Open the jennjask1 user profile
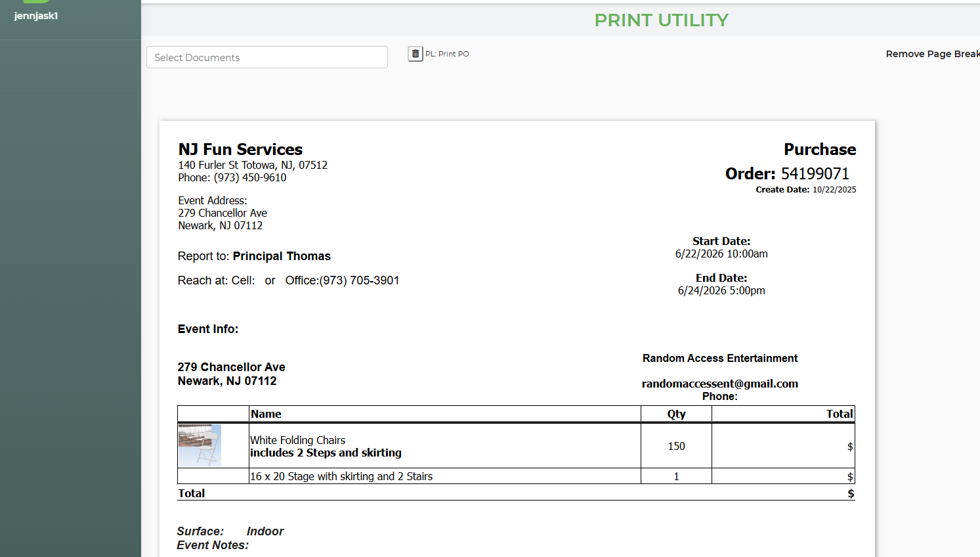 click(x=36, y=16)
